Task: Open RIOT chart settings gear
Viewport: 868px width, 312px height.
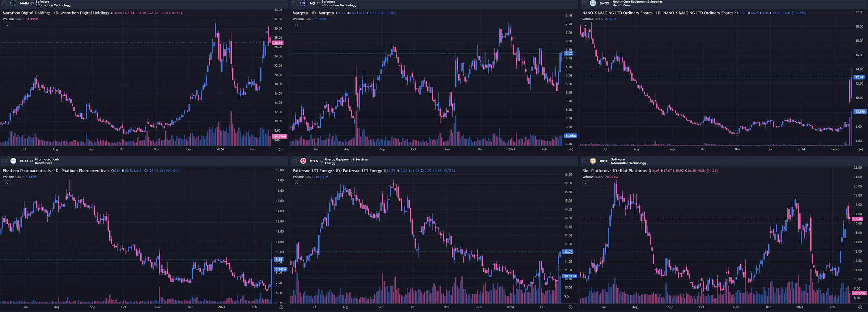Action: pyautogui.click(x=861, y=307)
